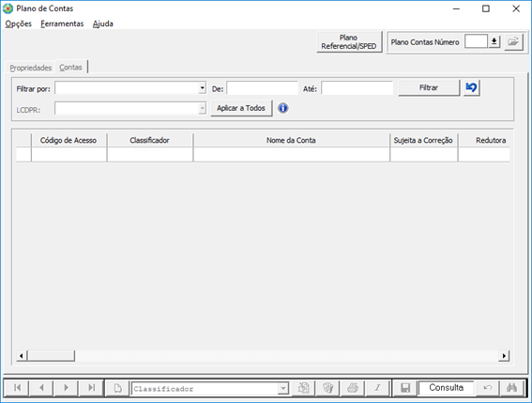Click the floppy disk save icon
Image resolution: width=532 pixels, height=403 pixels.
(x=405, y=388)
